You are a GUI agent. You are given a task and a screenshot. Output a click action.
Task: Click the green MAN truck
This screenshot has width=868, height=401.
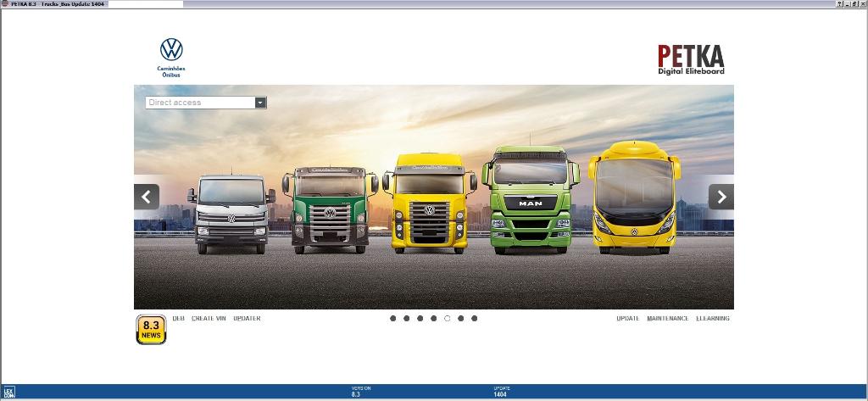(531, 200)
